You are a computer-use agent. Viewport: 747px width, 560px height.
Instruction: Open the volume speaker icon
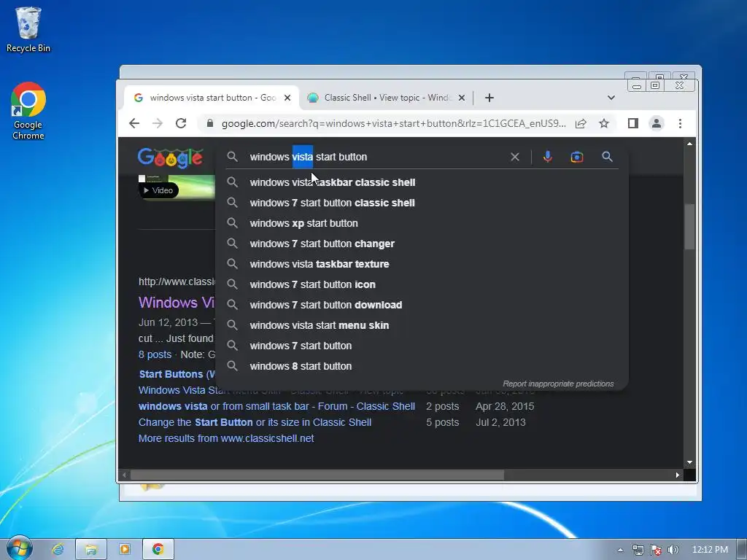673,550
